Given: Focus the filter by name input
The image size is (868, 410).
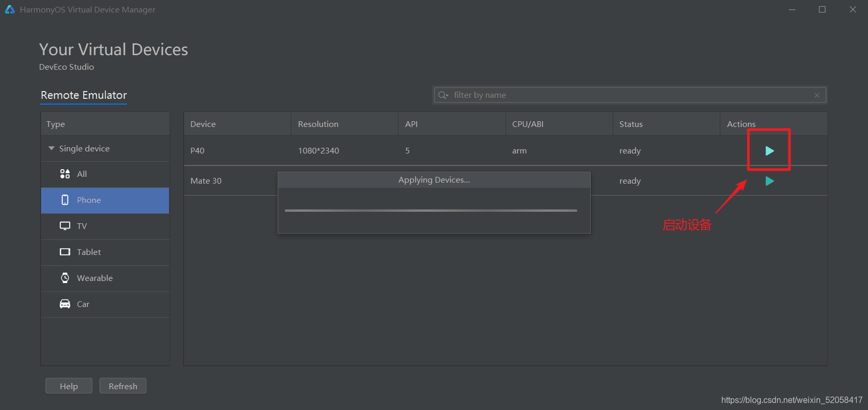Looking at the screenshot, I should (630, 95).
